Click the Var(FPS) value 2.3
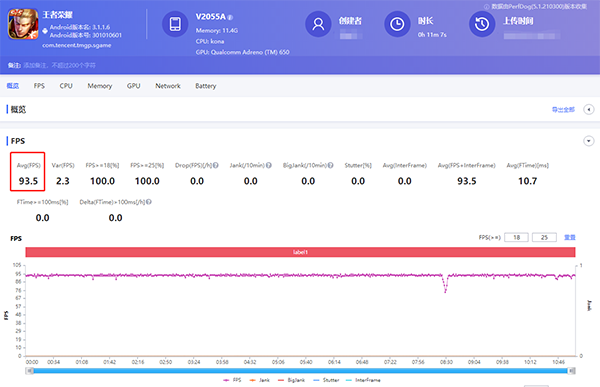This screenshot has width=600, height=387. [x=63, y=181]
